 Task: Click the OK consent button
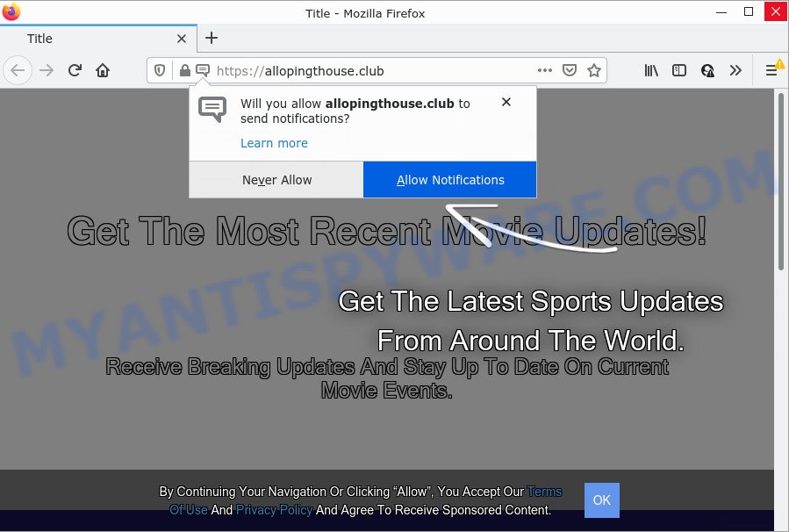(602, 500)
